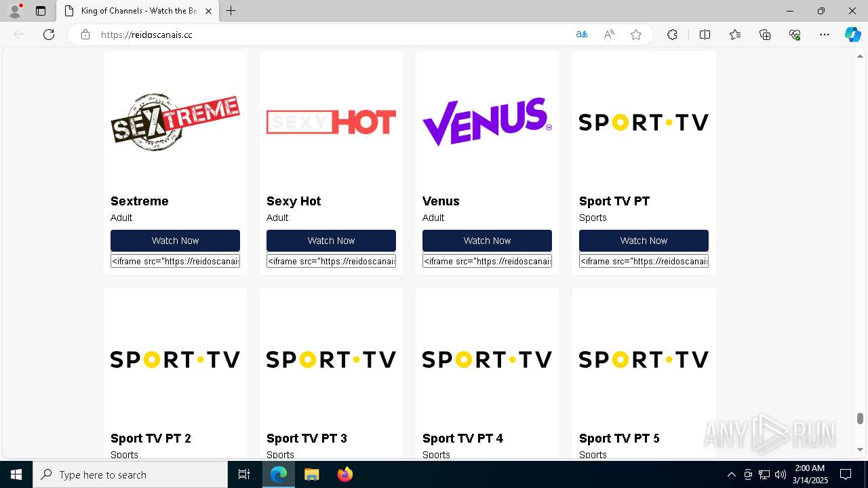Click the Sextreme channel logo
Screen dimensions: 868x488
tap(175, 122)
